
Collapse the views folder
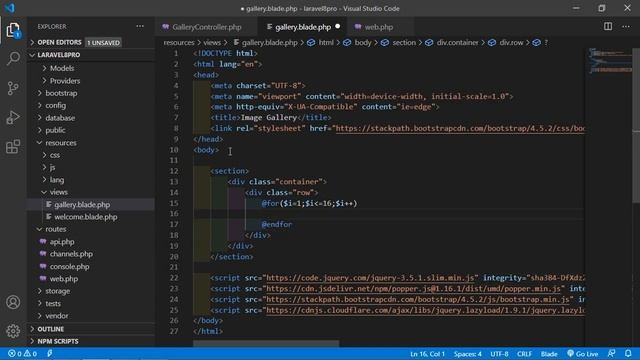(59, 192)
